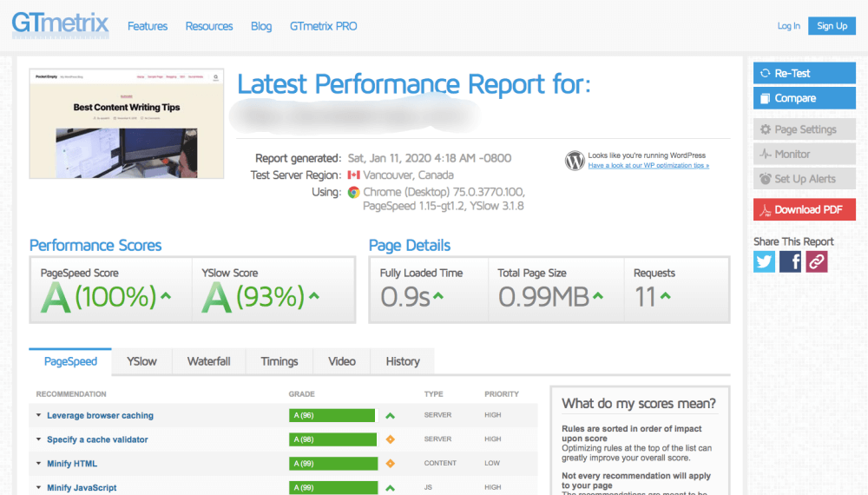Click the Monitor button
The width and height of the screenshot is (868, 495).
[805, 154]
